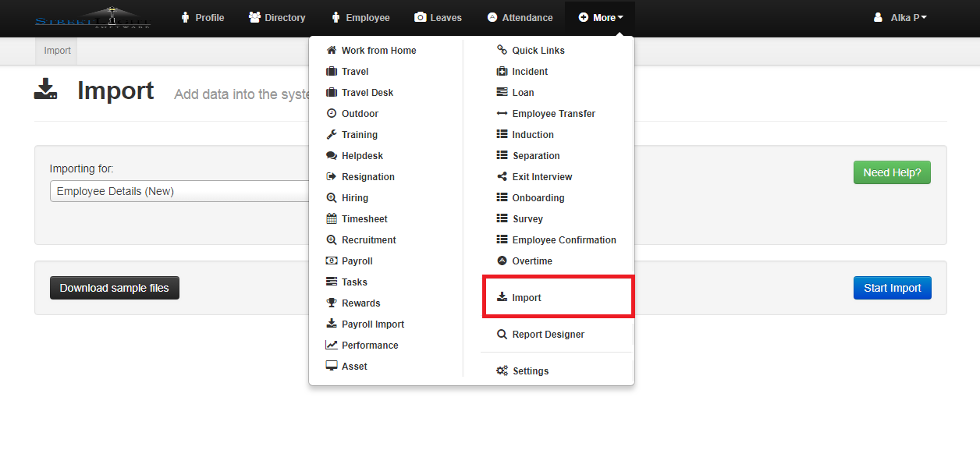Click the StreetLight Software logo
This screenshot has width=980, height=468.
(x=93, y=18)
